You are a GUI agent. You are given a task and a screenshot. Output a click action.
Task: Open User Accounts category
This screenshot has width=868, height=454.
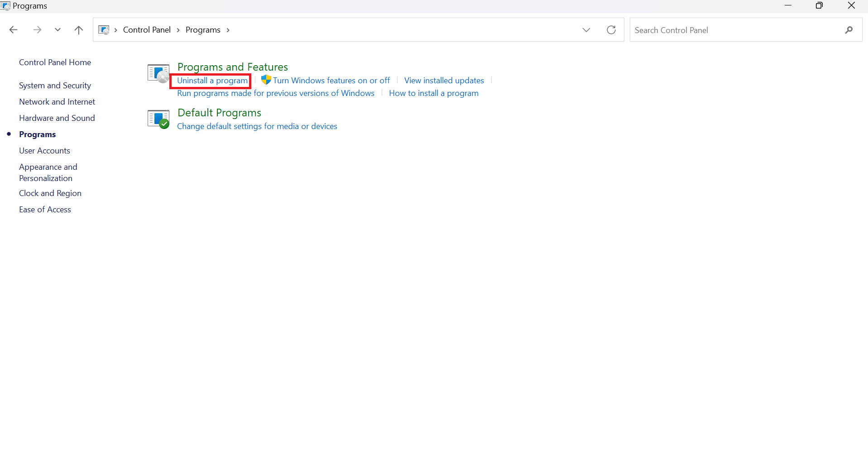click(44, 151)
